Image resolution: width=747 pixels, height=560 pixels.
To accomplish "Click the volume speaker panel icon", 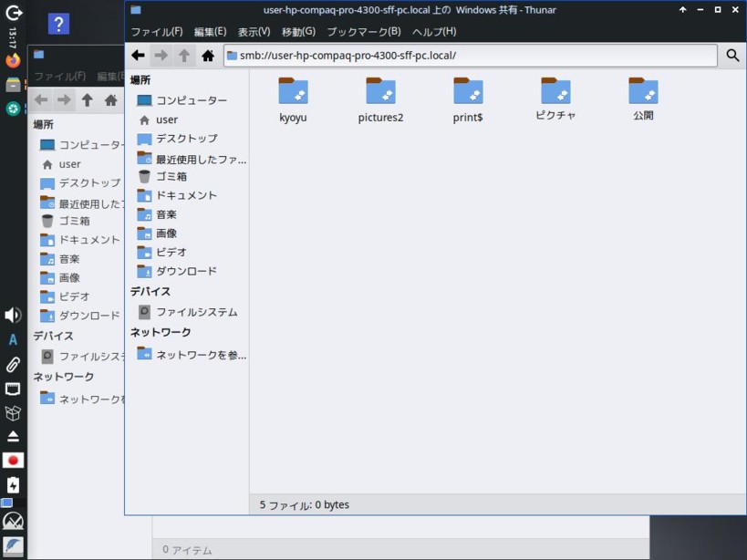I will point(13,316).
